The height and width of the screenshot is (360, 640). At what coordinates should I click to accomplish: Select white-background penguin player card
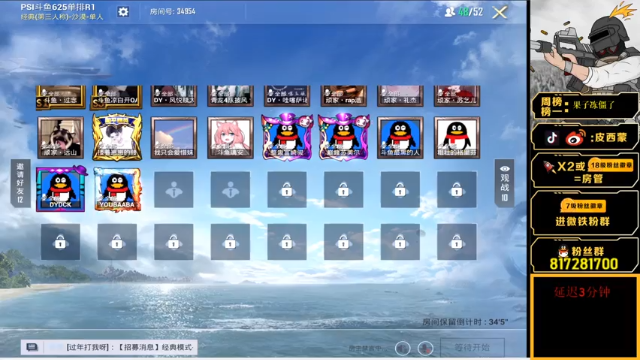[x=457, y=138]
